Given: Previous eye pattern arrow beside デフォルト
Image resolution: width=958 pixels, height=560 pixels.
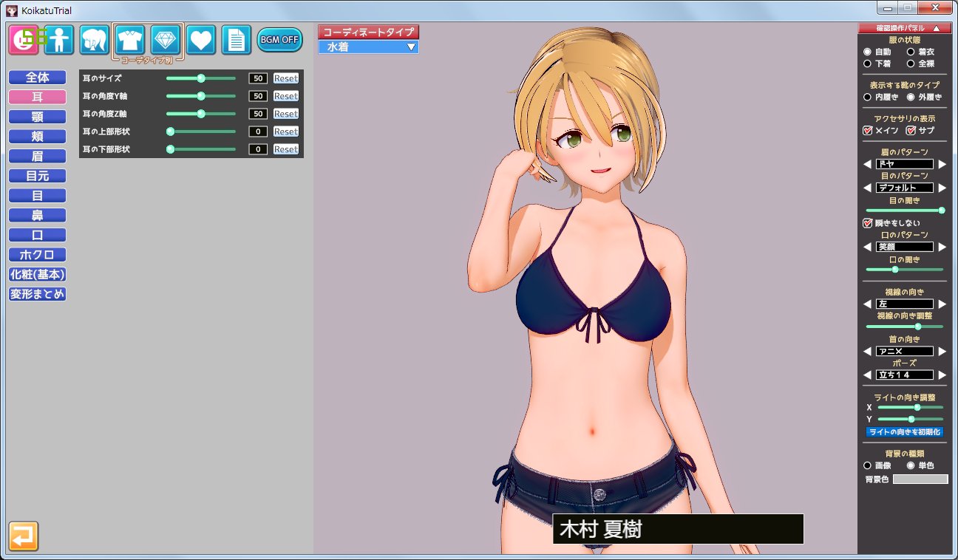Looking at the screenshot, I should (x=868, y=188).
